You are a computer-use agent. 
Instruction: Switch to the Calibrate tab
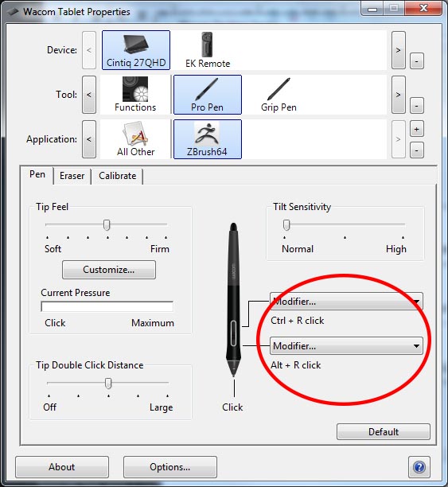tap(118, 176)
